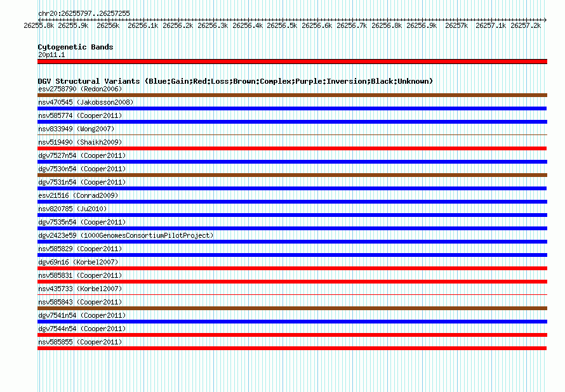The height and width of the screenshot is (392, 565).
Task: Open variant dgv7544n54 (Cooper2011) label
Action: (82, 329)
